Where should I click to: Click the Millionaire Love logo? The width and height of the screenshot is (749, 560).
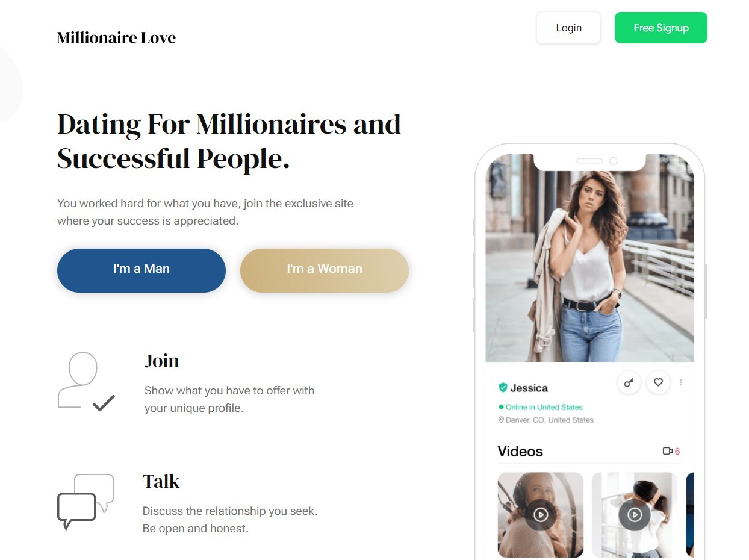point(116,37)
